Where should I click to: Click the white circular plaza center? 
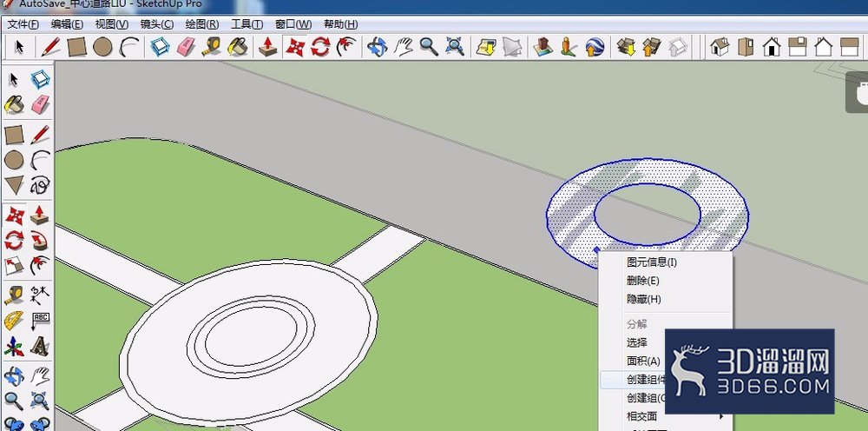[250, 336]
